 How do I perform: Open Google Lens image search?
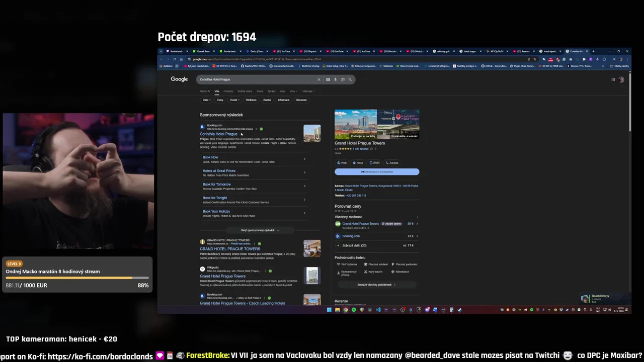point(343,79)
